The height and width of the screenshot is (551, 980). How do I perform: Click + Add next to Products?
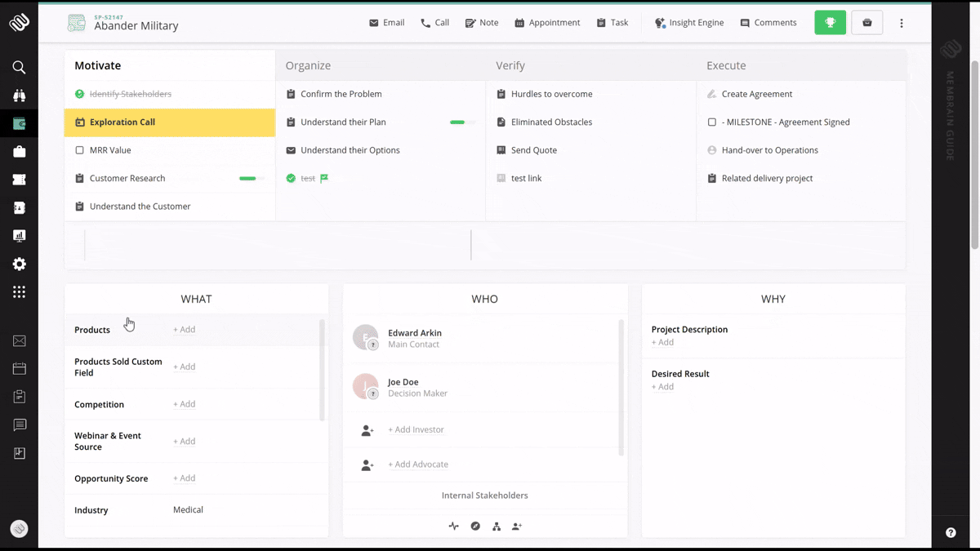(x=184, y=330)
